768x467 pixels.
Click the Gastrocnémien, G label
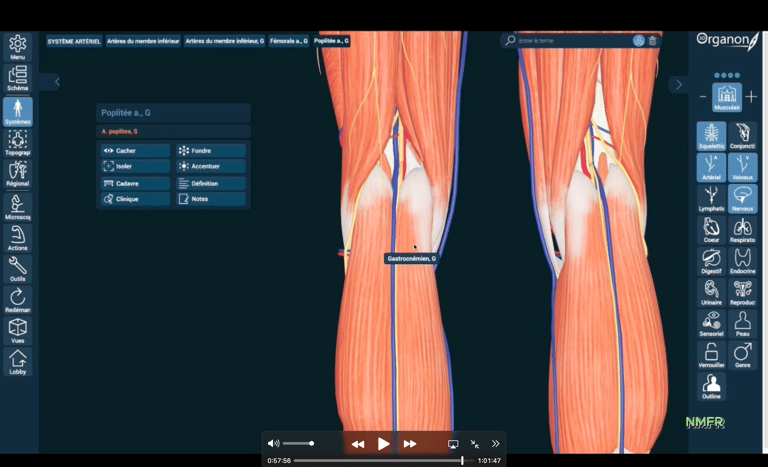click(x=411, y=258)
